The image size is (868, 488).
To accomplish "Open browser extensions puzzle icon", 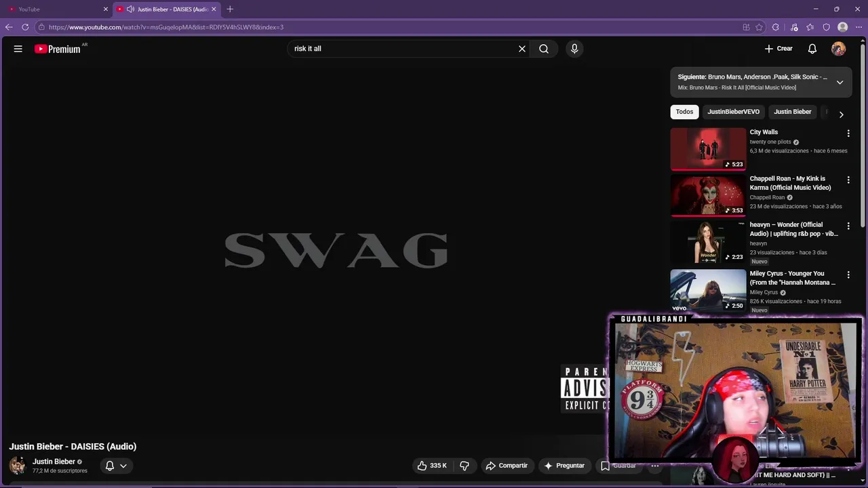I will tap(776, 27).
